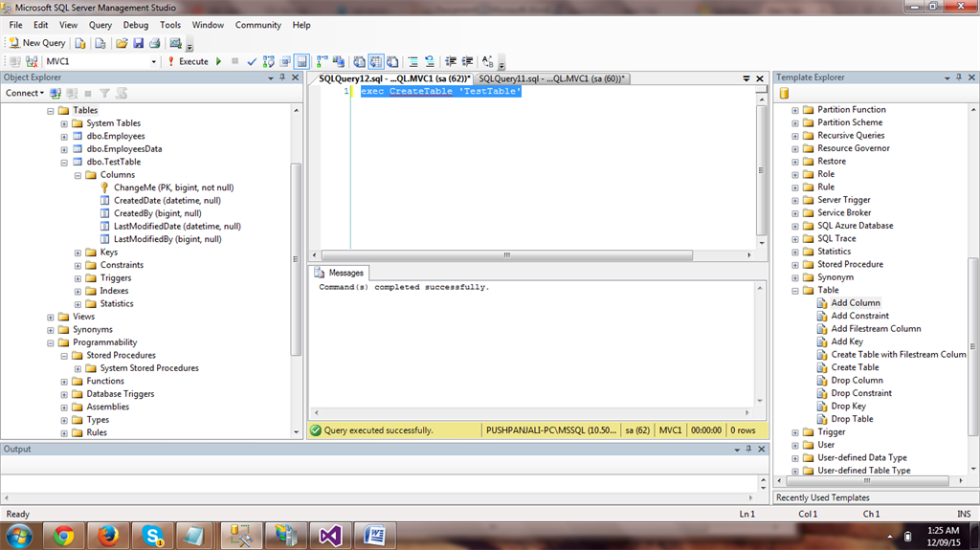The image size is (980, 550).
Task: Open the active files list dropdown
Action: click(746, 78)
